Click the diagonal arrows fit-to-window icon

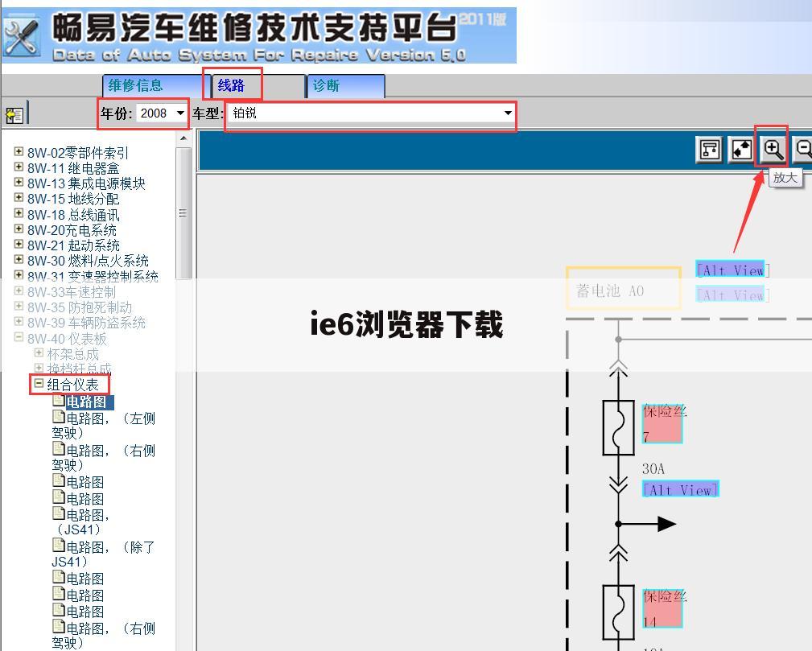click(741, 150)
